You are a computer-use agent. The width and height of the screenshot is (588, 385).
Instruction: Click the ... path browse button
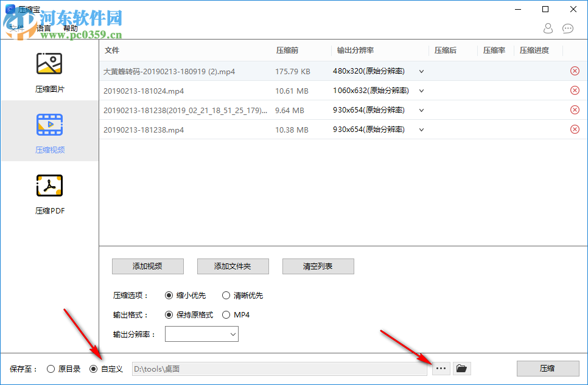click(441, 368)
